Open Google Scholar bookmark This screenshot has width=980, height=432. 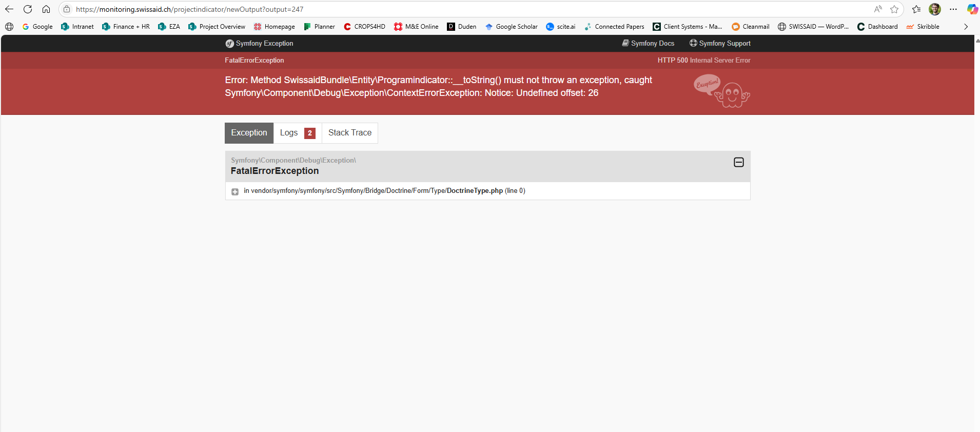point(511,27)
